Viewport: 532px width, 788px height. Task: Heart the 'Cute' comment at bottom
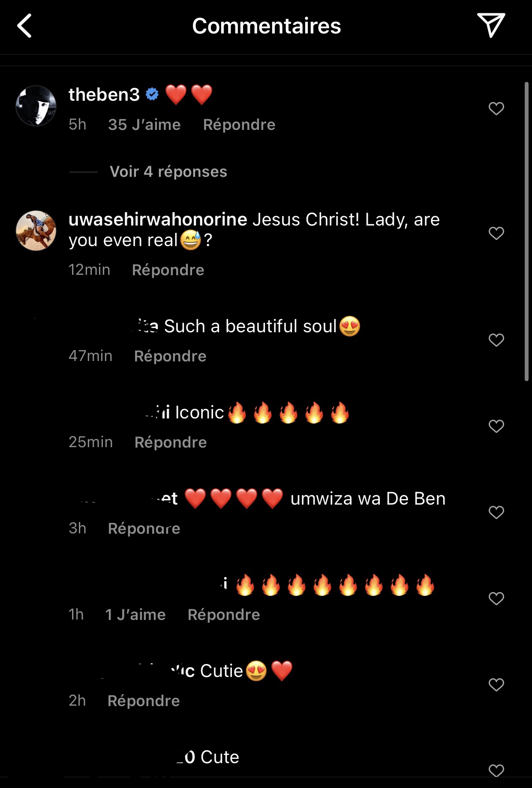point(496,770)
